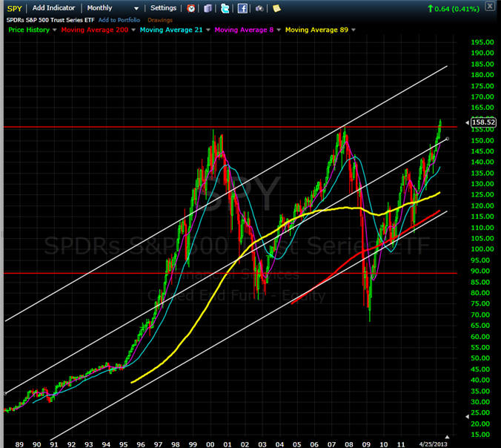Close the chart with the X button

click(x=490, y=6)
